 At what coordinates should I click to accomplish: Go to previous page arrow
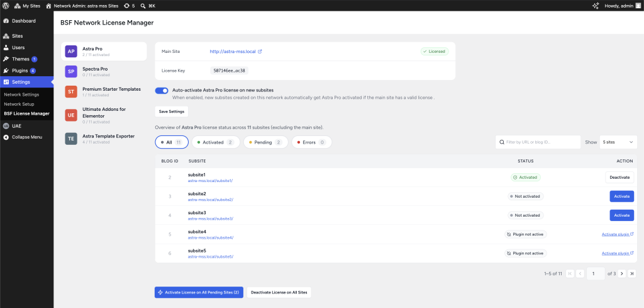(x=580, y=273)
